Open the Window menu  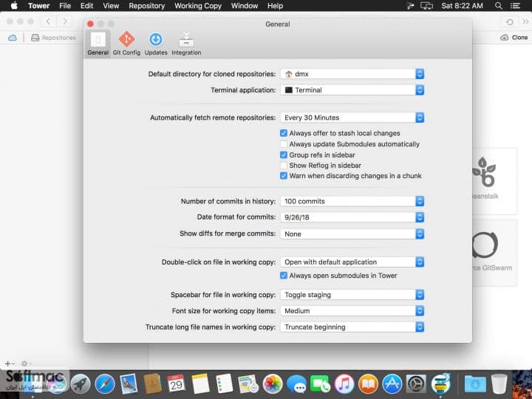click(x=245, y=6)
